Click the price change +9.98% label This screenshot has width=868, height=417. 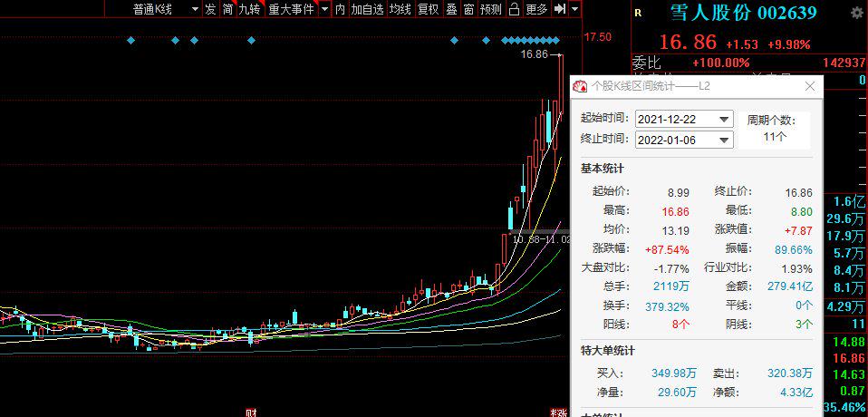[x=789, y=44]
